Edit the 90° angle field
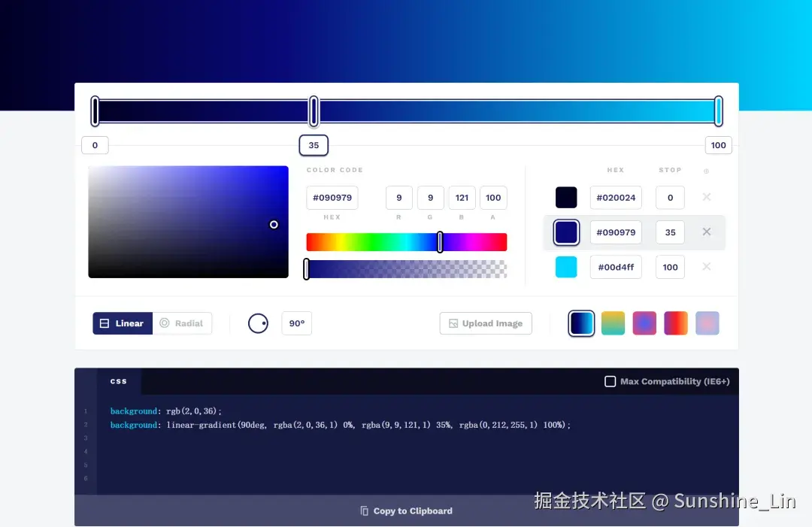 pyautogui.click(x=297, y=323)
